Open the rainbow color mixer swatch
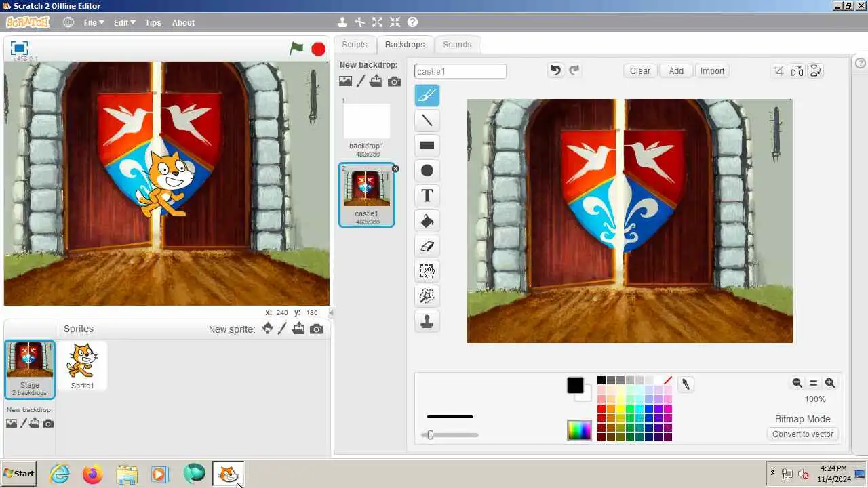Viewport: 868px width, 488px height. [579, 430]
